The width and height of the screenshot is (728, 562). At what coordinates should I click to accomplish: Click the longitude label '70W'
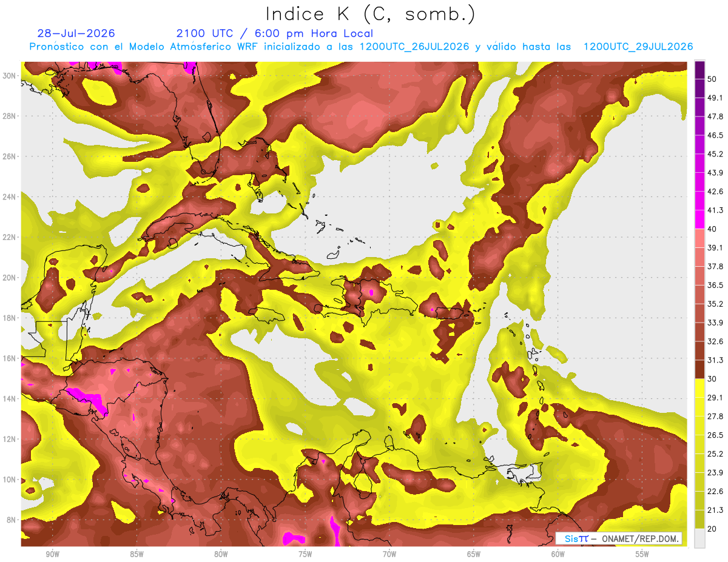[389, 555]
